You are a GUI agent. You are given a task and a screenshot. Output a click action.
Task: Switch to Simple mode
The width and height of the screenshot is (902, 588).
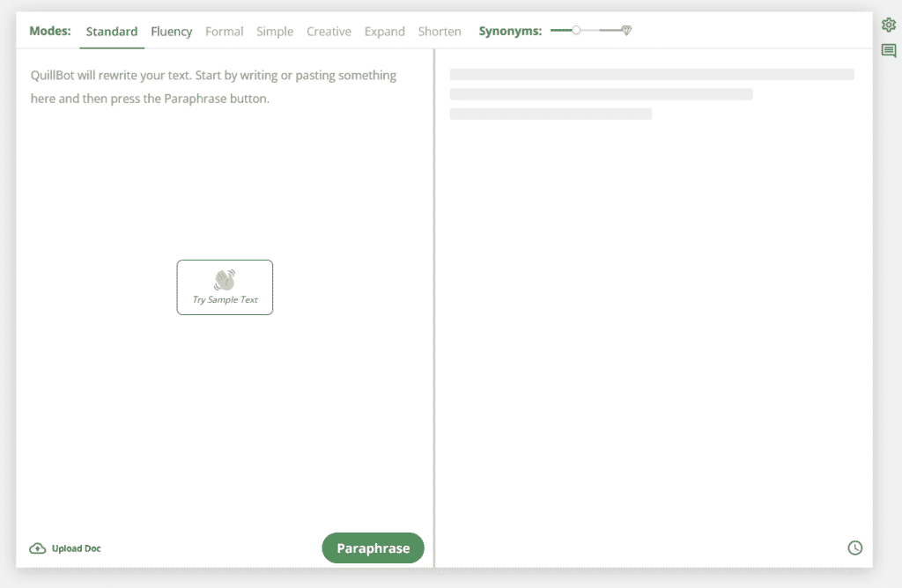(x=275, y=32)
